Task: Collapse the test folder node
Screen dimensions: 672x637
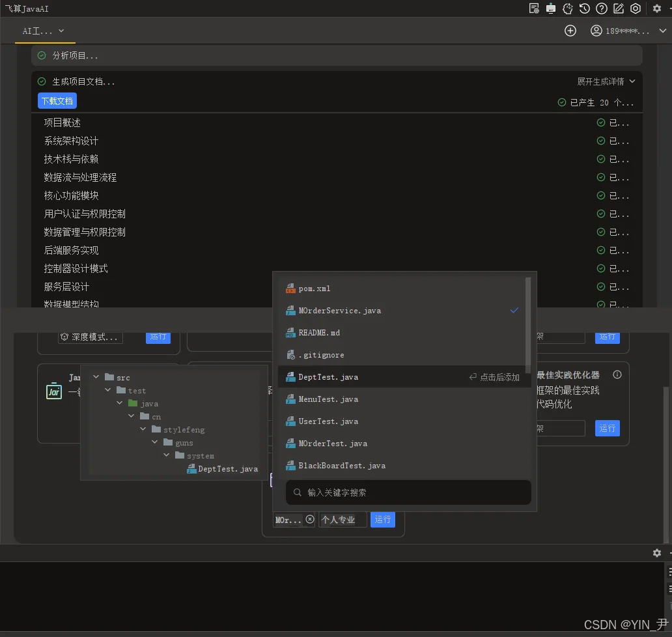Action: [107, 390]
